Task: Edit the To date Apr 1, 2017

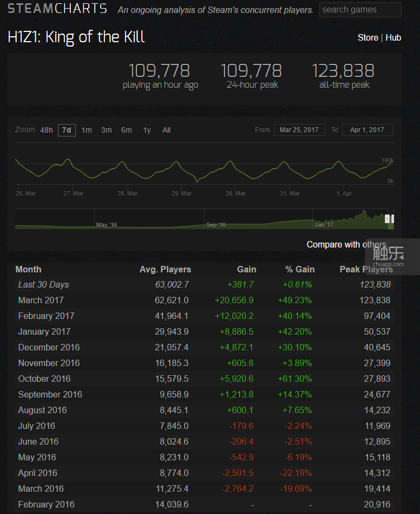Action: [367, 130]
